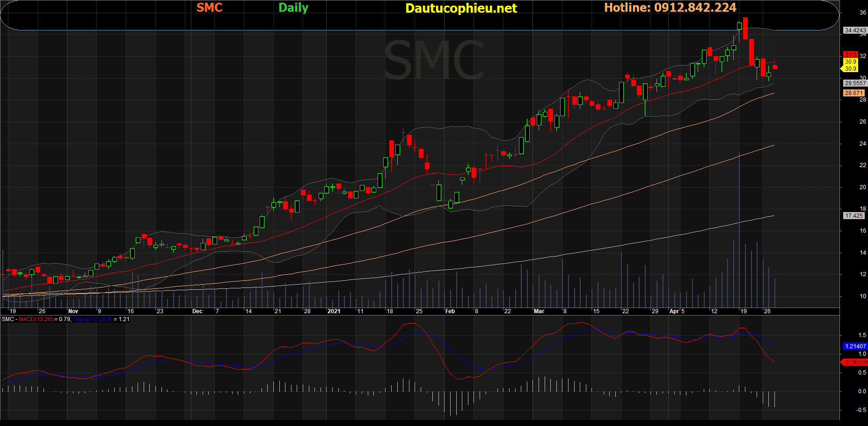Click the price axis tick 20
This screenshot has height=426, width=868.
(x=863, y=187)
